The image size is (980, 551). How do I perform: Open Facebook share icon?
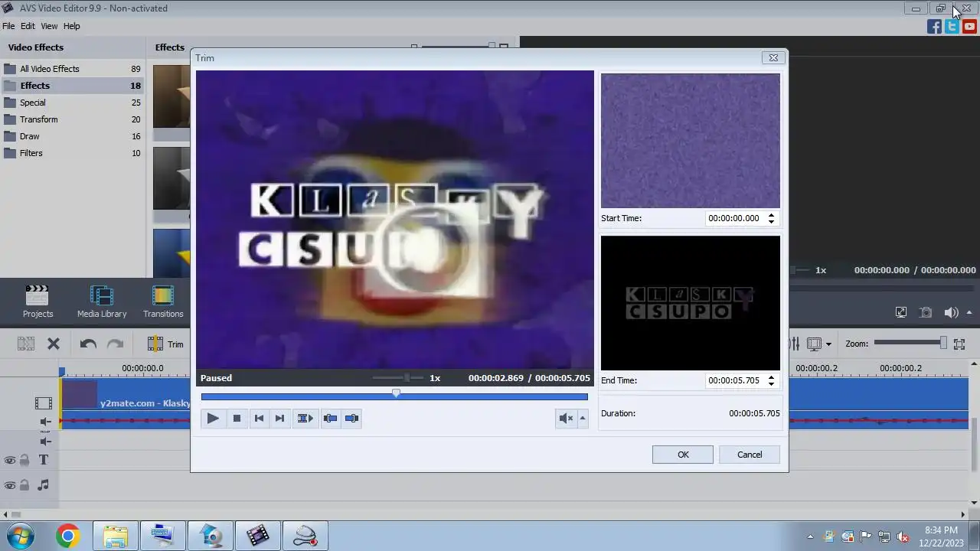[x=934, y=27]
